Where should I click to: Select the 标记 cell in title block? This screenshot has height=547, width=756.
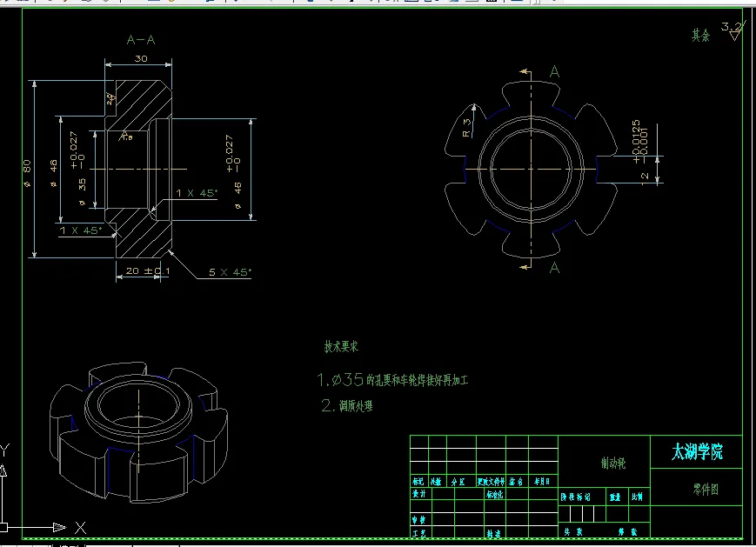click(418, 482)
